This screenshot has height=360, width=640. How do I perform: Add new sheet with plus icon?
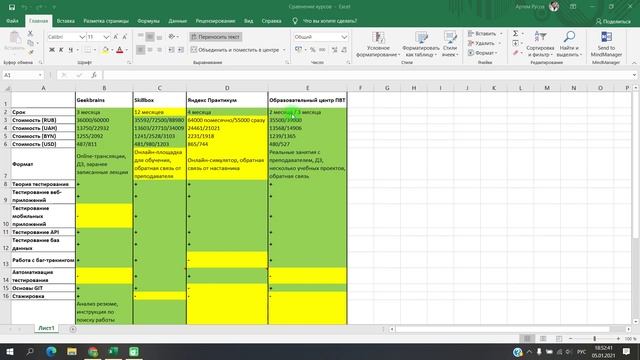[73, 329]
